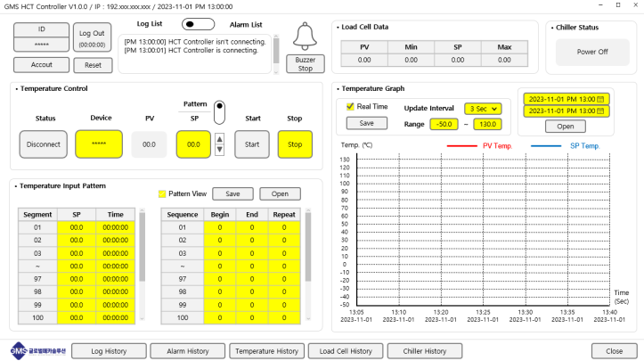Screen dimensions: 644x361
Task: Open the Alarm History view
Action: click(x=187, y=351)
